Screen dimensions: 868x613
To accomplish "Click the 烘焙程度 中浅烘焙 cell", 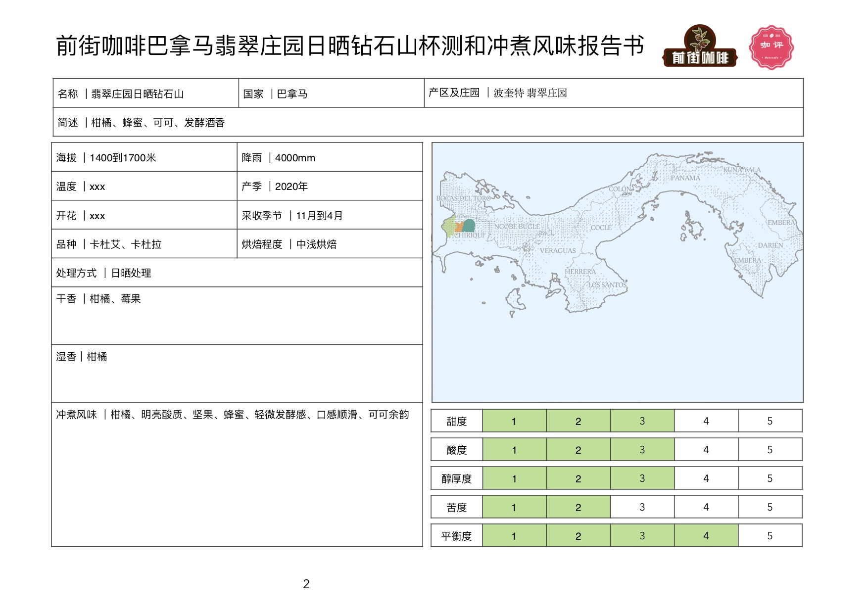I will coord(330,244).
